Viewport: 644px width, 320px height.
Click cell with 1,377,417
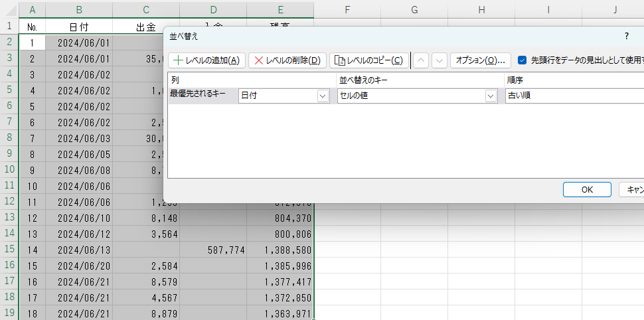[280, 281]
